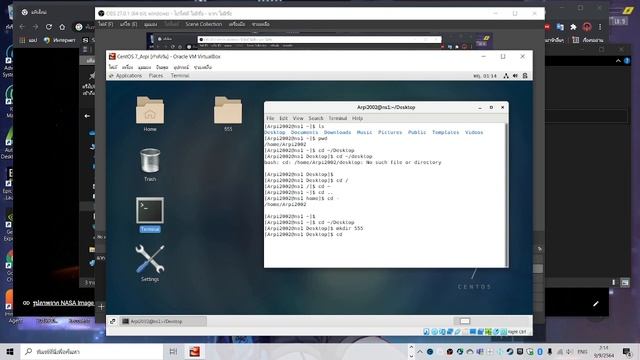Expand the Windows system tray hidden icons
640x360 pixels.
point(420,352)
